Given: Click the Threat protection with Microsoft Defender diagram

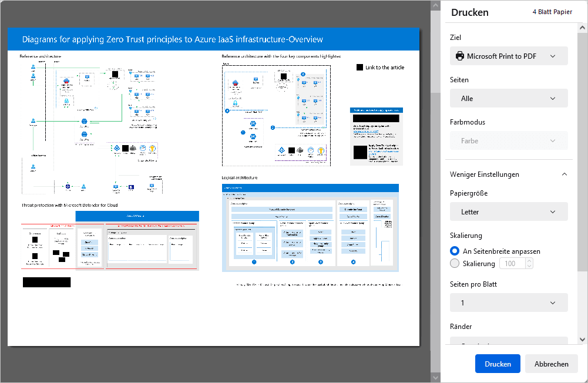Looking at the screenshot, I should (x=110, y=240).
